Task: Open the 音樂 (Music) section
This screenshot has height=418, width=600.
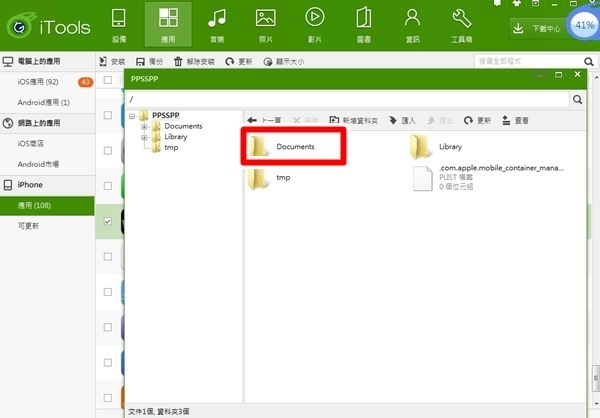Action: point(217,24)
